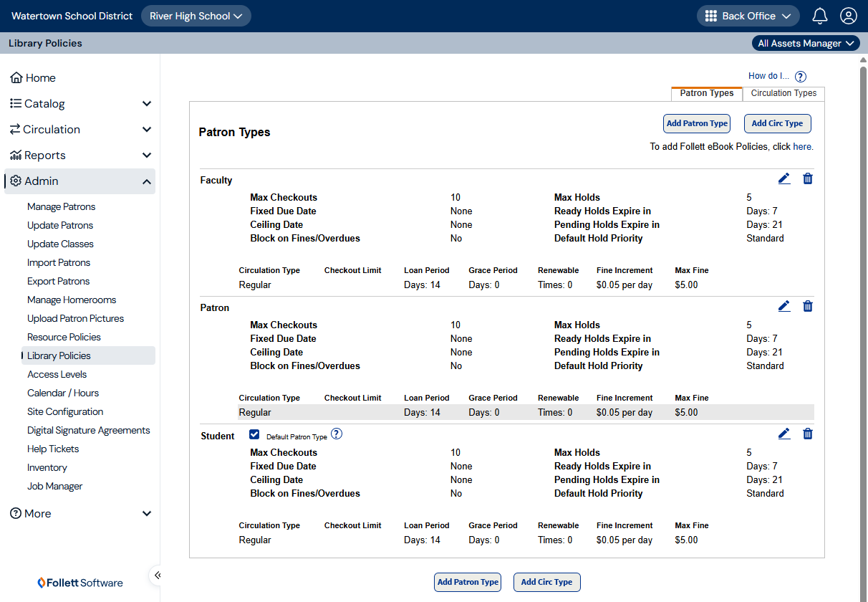Screen dimensions: 868x602
Task: Click the help icon next to How do I
Action: point(801,77)
